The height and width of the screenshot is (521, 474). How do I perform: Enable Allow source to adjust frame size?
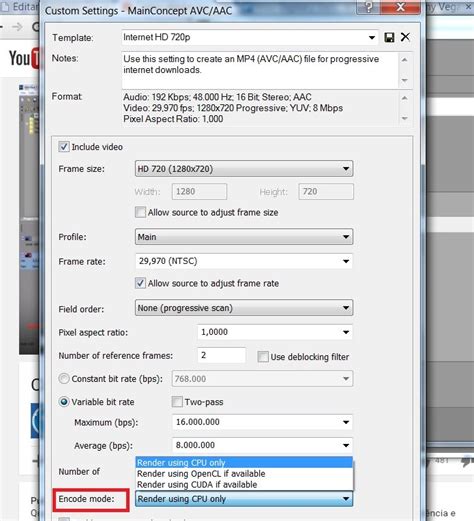pyautogui.click(x=140, y=212)
